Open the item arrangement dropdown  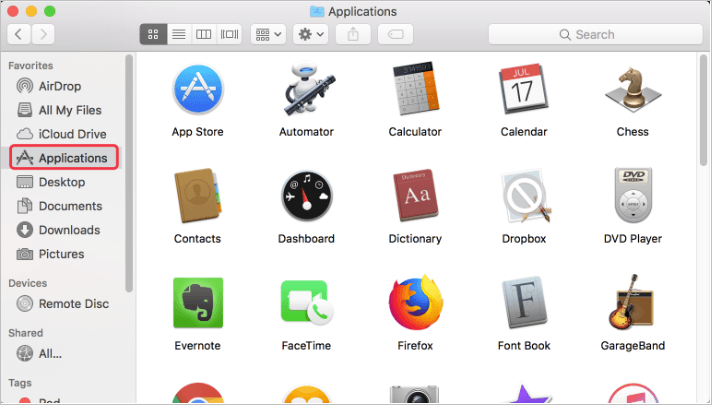coord(268,34)
